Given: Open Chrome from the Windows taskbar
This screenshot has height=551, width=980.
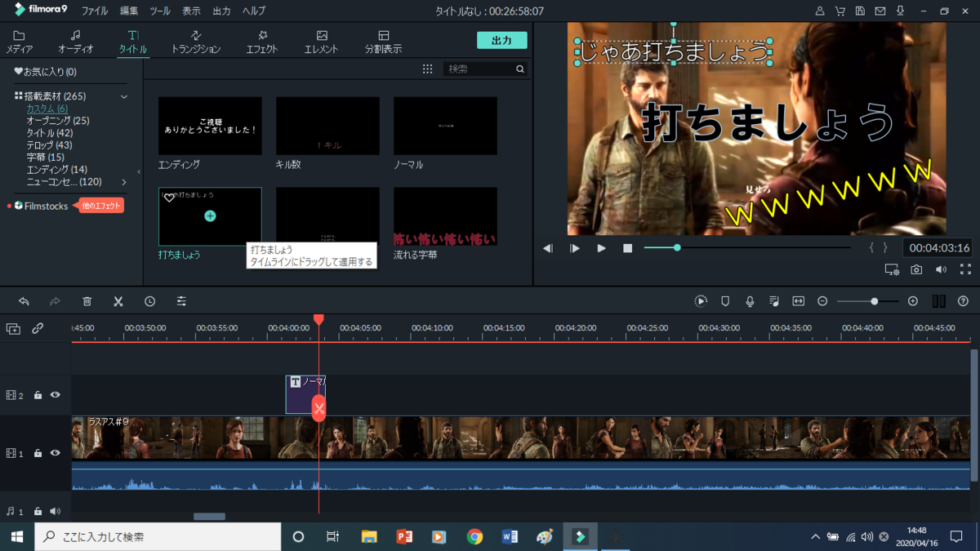Looking at the screenshot, I should pyautogui.click(x=474, y=537).
